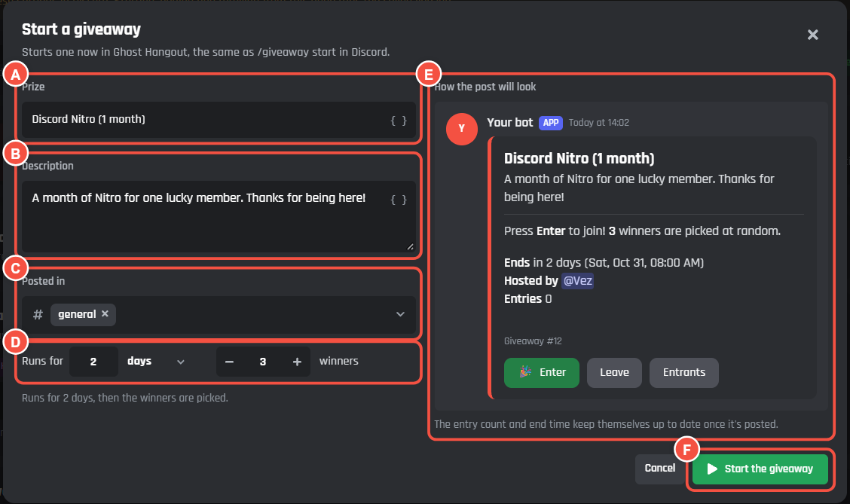This screenshot has height=504, width=850.
Task: Click the Ends in 2 days line
Action: 604,263
